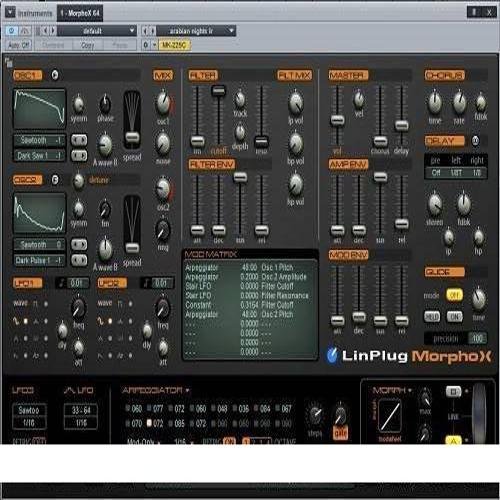Click the Delay stereo knob
The height and width of the screenshot is (500, 500).
click(435, 204)
